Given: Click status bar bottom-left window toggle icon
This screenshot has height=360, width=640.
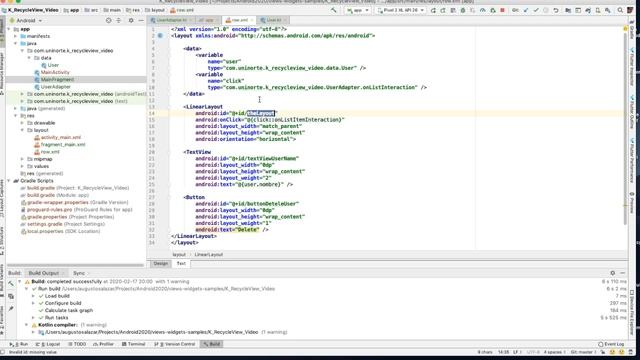Looking at the screenshot, I should point(3,352).
